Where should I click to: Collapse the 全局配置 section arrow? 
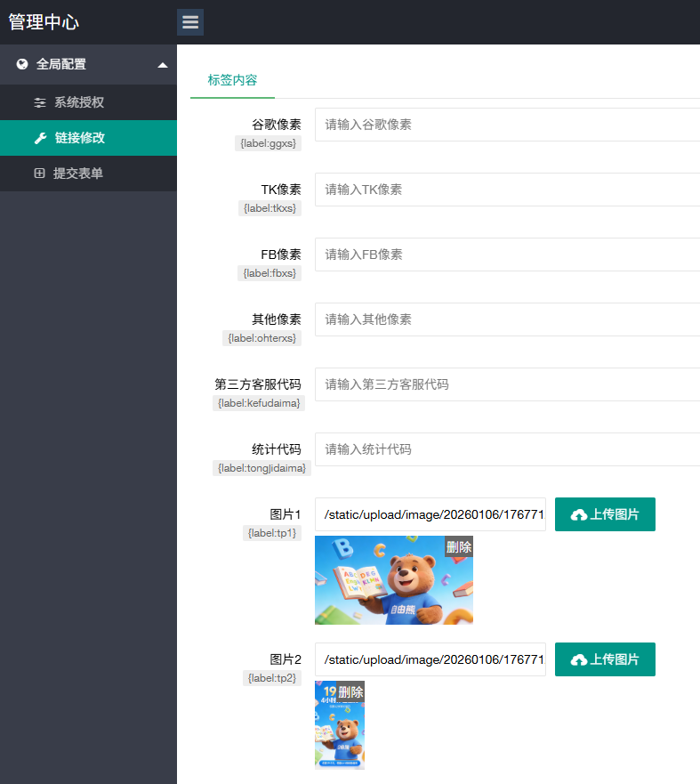tap(162, 65)
